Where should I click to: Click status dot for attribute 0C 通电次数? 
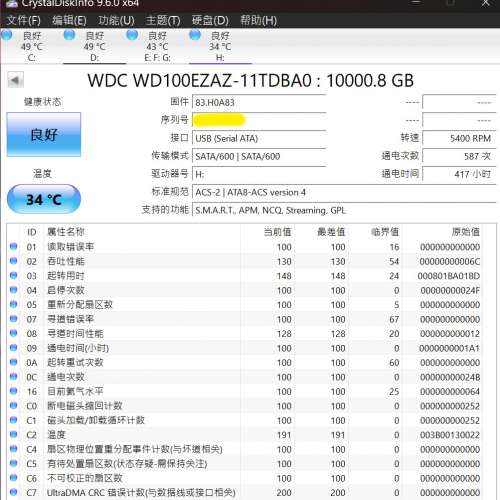13,376
